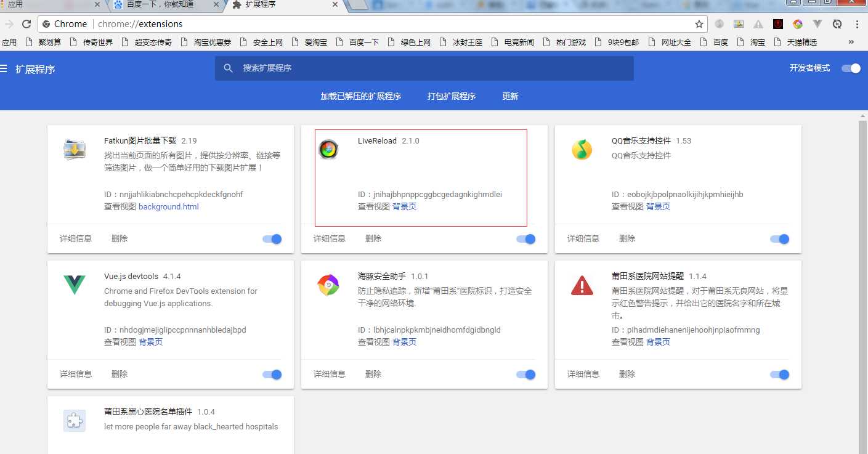Disable the QQ音乐支持控件 extension toggle
Viewport: 868px width, 454px height.
[x=780, y=239]
